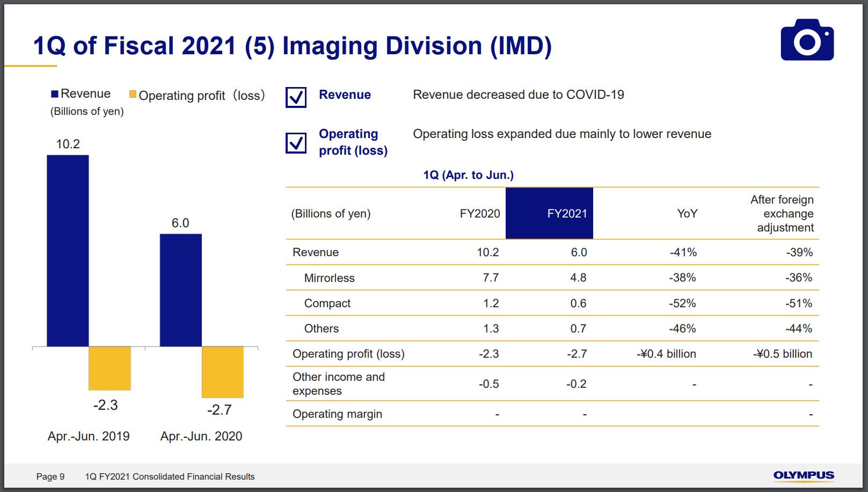Click the bold 'Revenue' heading beside the checkbox

tap(345, 95)
